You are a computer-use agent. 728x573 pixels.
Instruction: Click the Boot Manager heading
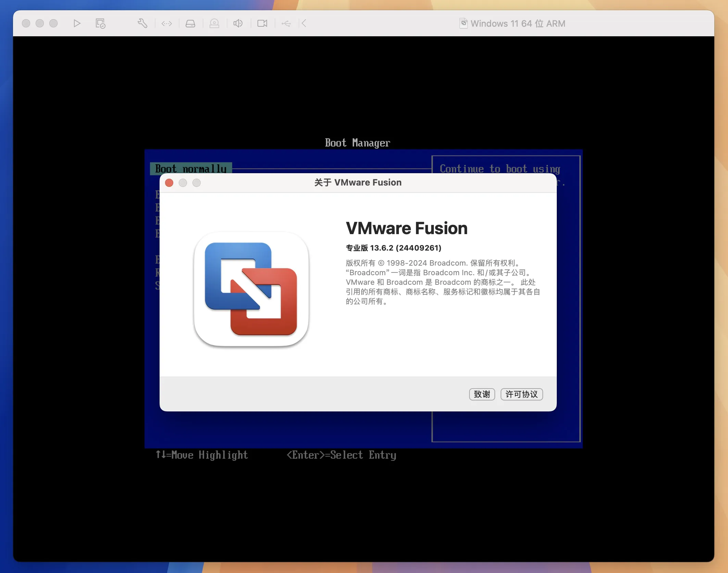point(357,143)
